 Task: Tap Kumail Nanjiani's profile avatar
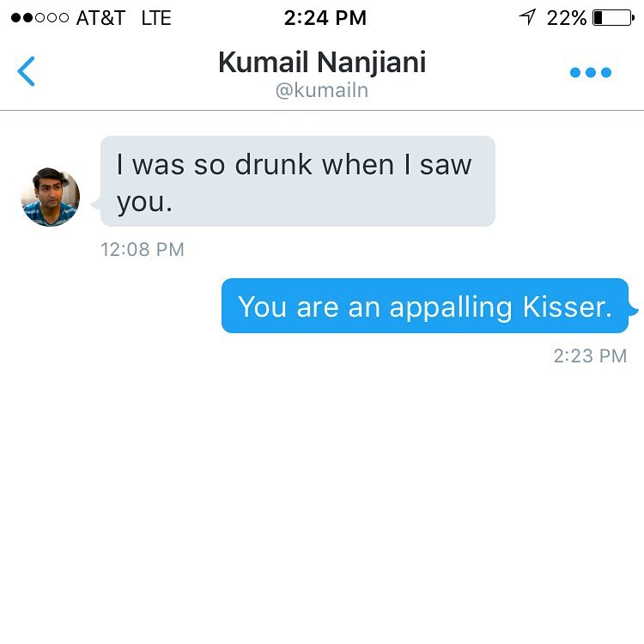[x=50, y=197]
